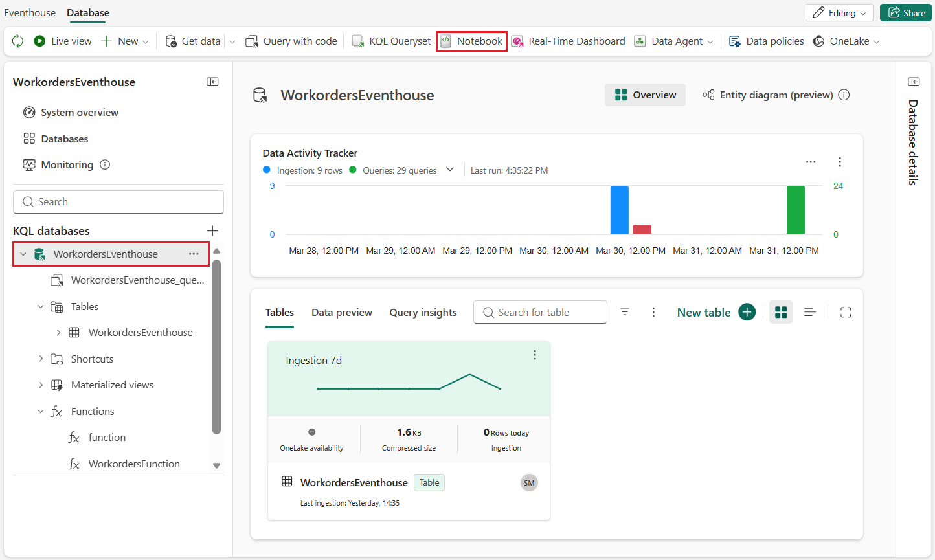Image resolution: width=935 pixels, height=560 pixels.
Task: Open the Editing mode dropdown
Action: click(839, 13)
